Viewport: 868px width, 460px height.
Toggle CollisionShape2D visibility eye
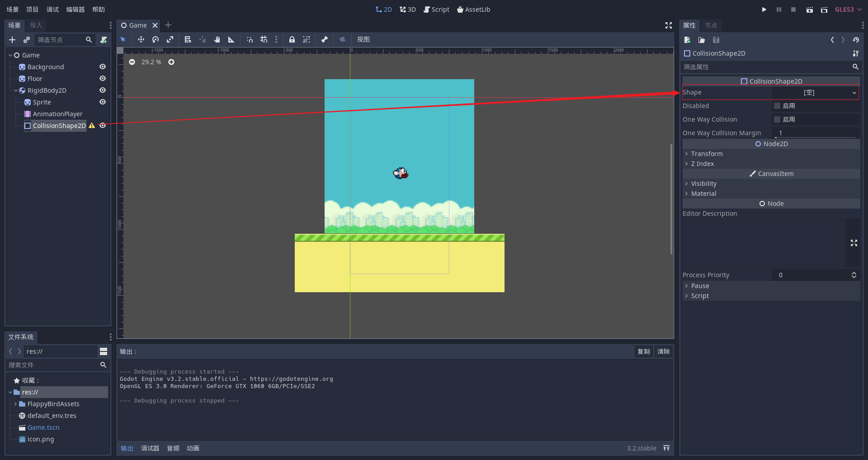103,125
